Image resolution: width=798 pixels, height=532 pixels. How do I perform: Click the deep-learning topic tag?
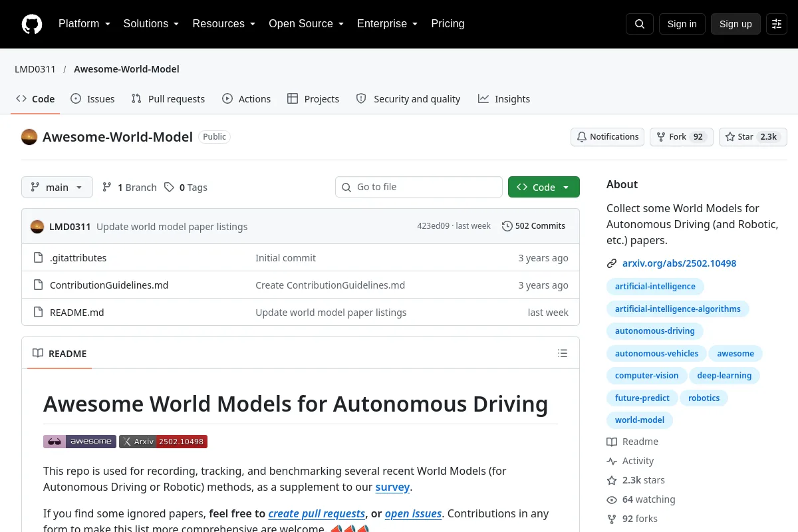pos(724,376)
